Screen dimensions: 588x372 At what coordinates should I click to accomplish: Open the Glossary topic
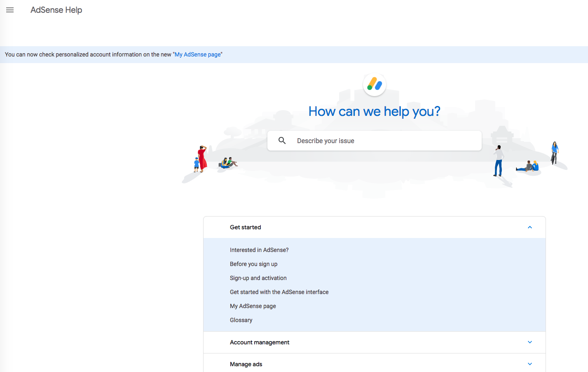[241, 320]
